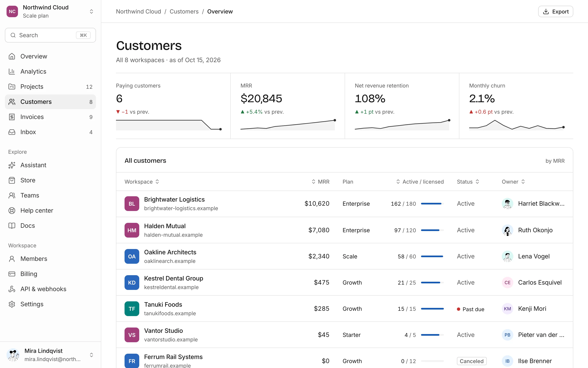Click the Teams icon in Explore
The width and height of the screenshot is (588, 368).
click(12, 195)
